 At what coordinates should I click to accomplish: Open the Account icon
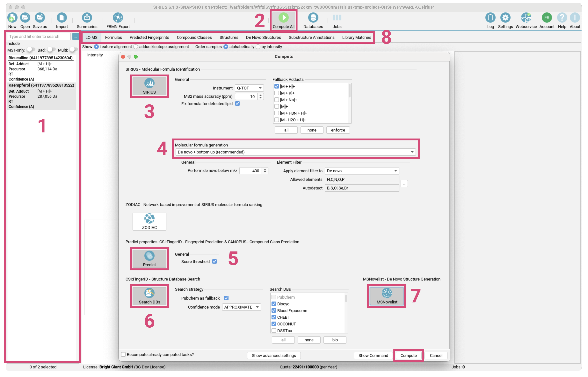(x=547, y=18)
